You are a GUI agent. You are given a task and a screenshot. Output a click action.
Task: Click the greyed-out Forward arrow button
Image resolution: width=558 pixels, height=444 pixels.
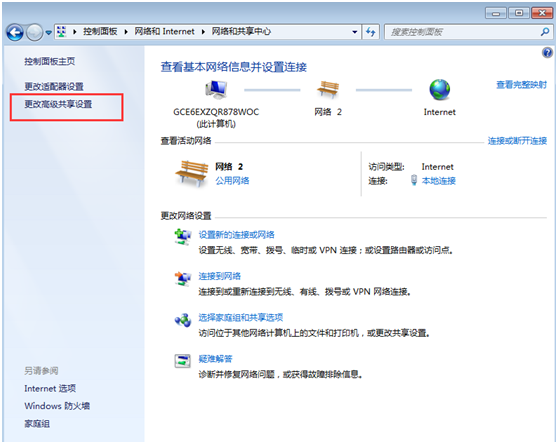pos(35,33)
